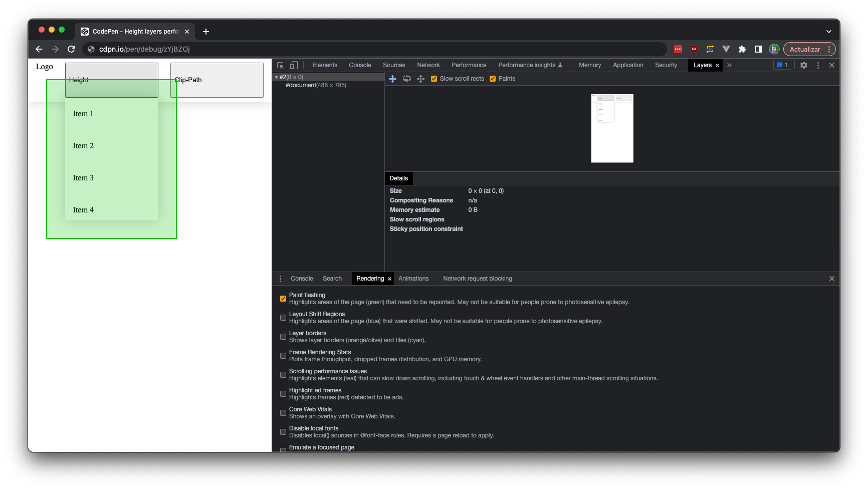Toggle the device toolbar icon
This screenshot has height=489, width=868.
pyautogui.click(x=293, y=65)
